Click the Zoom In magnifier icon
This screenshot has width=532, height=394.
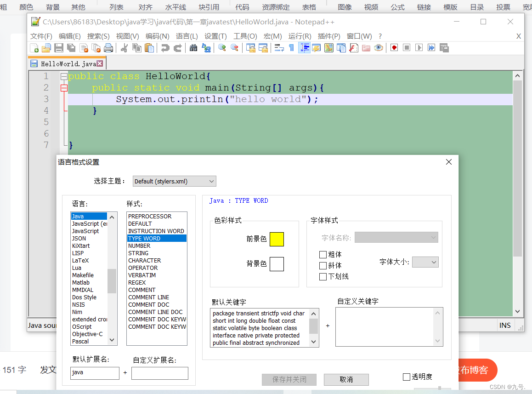222,48
